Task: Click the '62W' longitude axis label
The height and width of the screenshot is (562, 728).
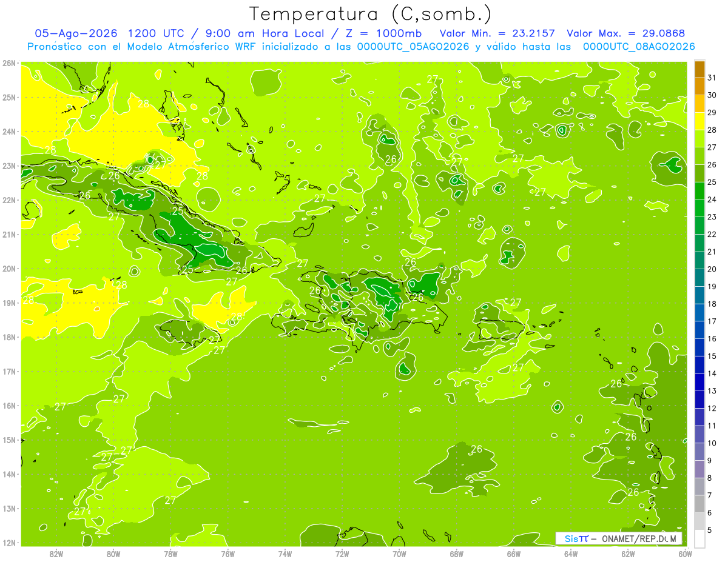Action: pos(628,554)
